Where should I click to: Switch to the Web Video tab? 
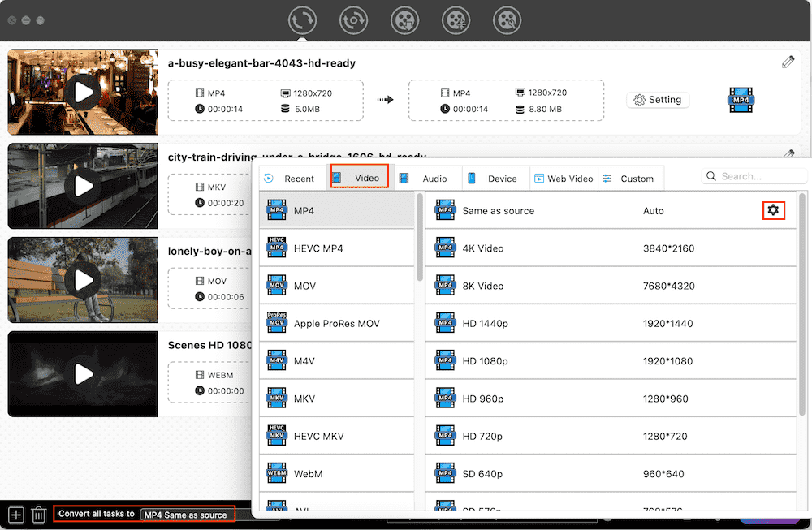(564, 179)
